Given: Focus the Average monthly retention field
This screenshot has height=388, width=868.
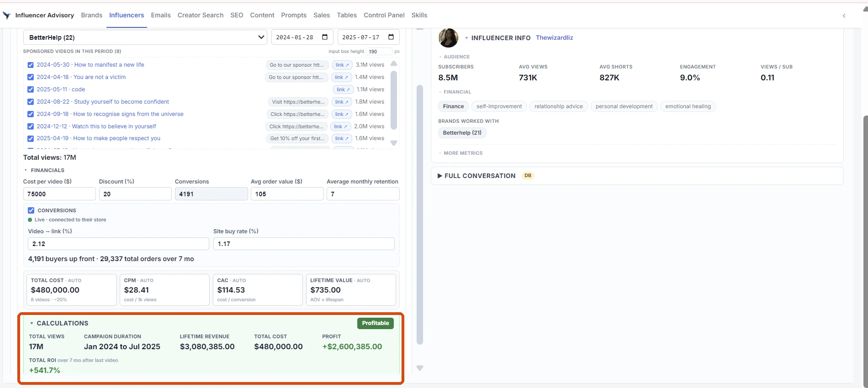Looking at the screenshot, I should [363, 194].
